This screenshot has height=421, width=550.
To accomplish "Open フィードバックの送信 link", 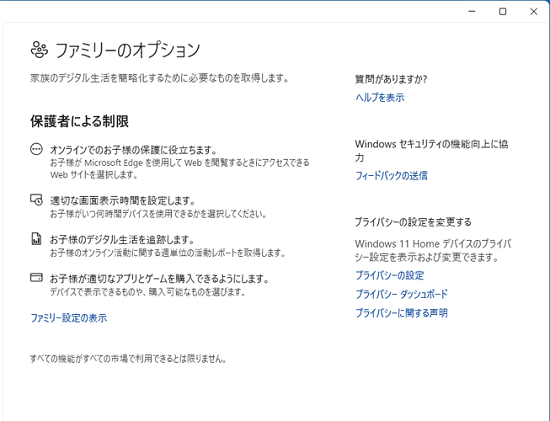I will pos(391,175).
